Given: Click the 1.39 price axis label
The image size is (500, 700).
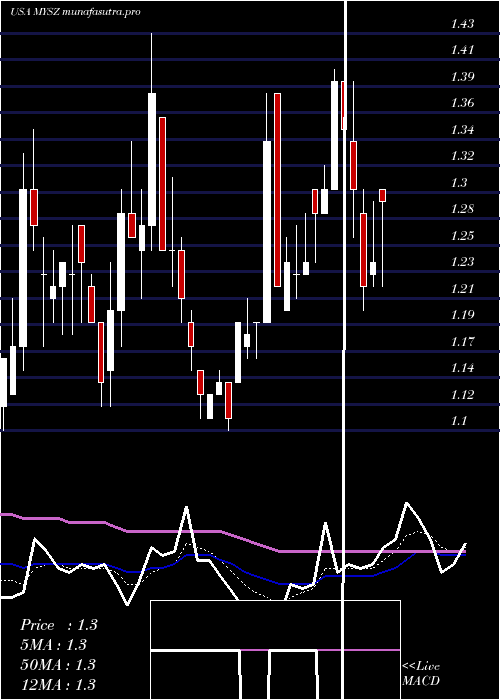Looking at the screenshot, I should click(x=462, y=77).
